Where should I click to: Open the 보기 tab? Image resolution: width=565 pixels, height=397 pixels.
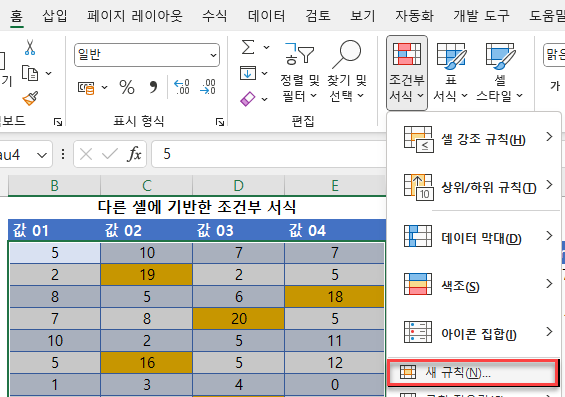pos(363,16)
